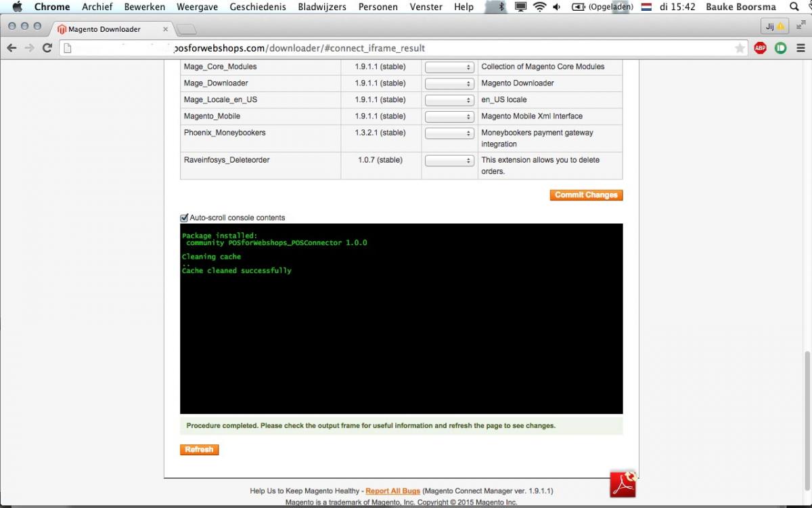The height and width of the screenshot is (508, 812).
Task: Open action dropdown for Mage_Locale_en_US
Action: [x=449, y=100]
